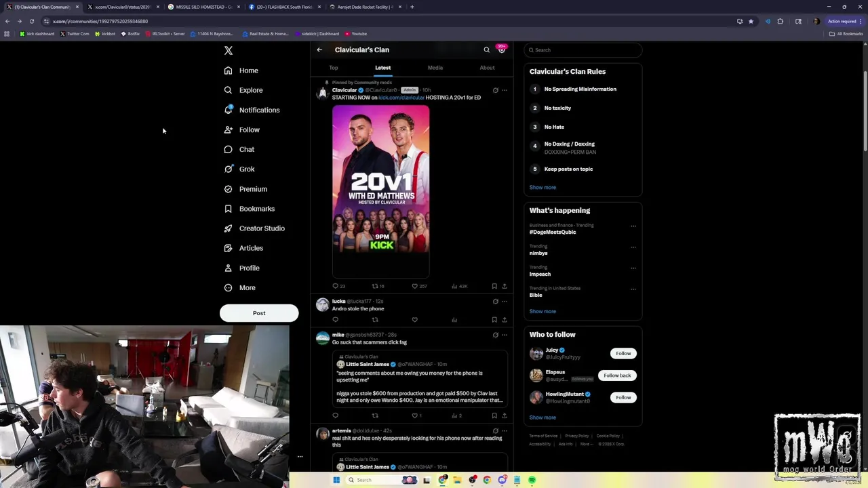The image size is (868, 488).
Task: Switch to the Top tab
Action: point(334,68)
